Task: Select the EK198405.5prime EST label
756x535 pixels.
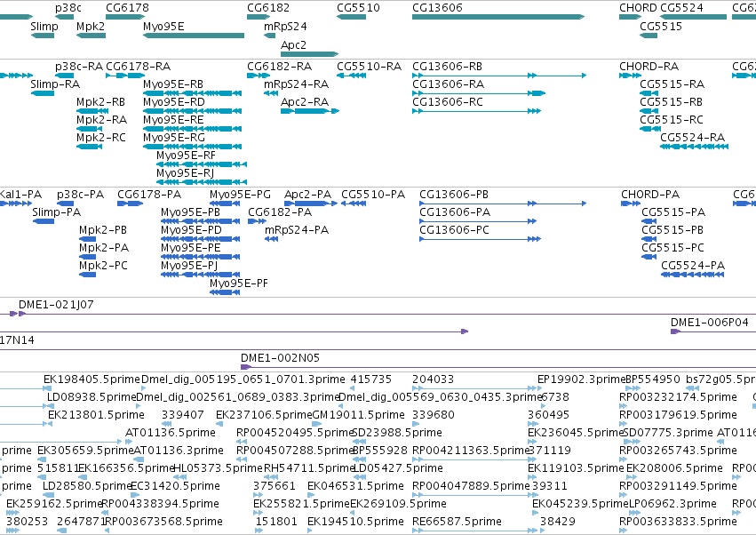Action: (x=92, y=379)
